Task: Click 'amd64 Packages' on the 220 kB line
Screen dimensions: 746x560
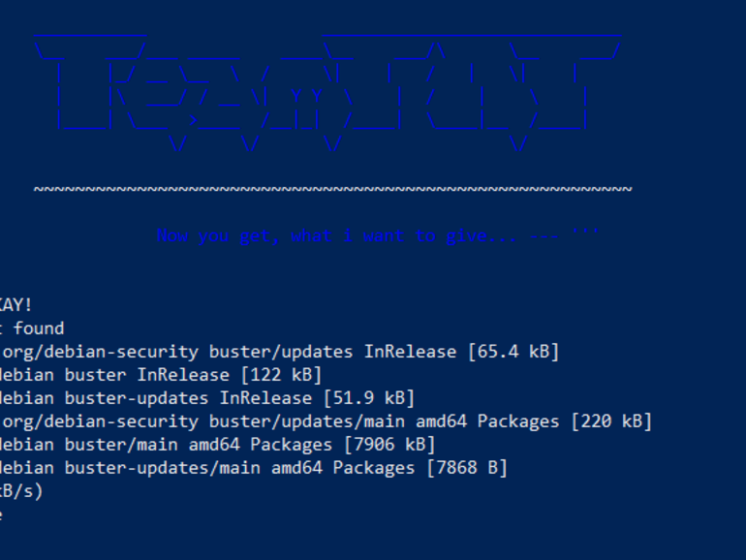Action: point(487,421)
